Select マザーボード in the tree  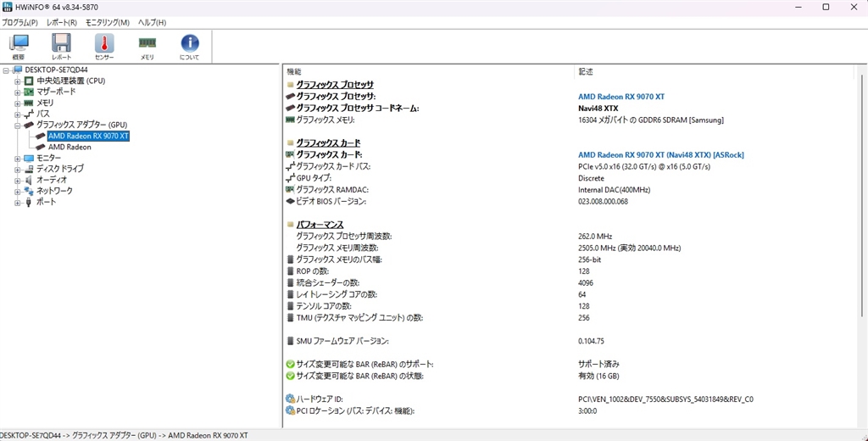57,92
